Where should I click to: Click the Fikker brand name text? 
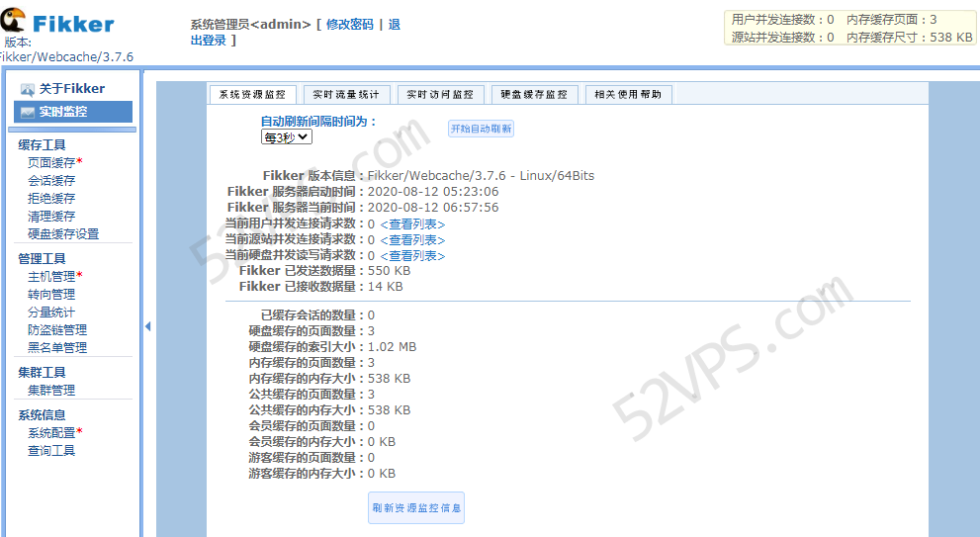click(x=74, y=24)
